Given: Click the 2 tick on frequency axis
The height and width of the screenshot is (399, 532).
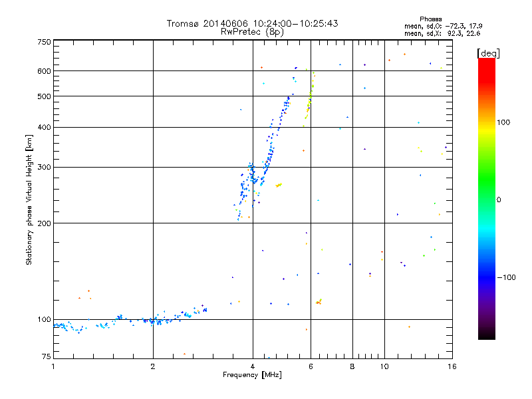Looking at the screenshot, I should 153,366.
